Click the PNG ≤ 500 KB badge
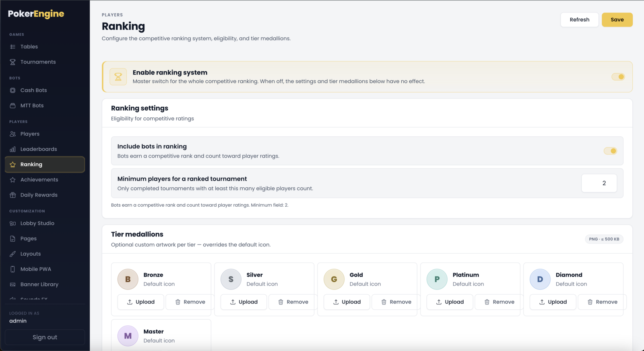 coord(604,239)
